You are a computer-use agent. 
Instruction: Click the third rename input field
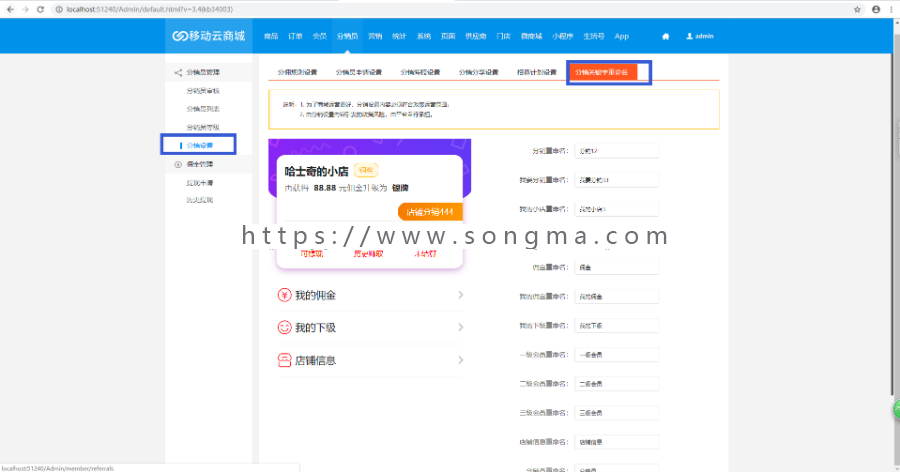tap(616, 209)
